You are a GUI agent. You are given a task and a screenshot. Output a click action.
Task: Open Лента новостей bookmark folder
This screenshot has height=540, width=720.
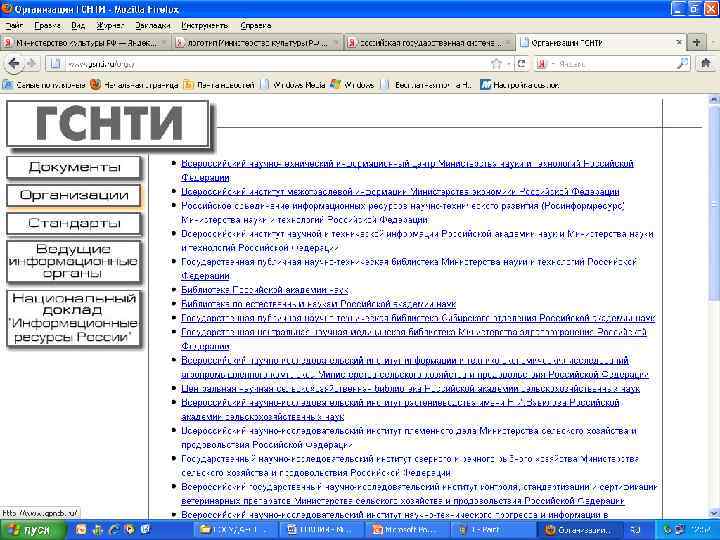click(x=219, y=85)
